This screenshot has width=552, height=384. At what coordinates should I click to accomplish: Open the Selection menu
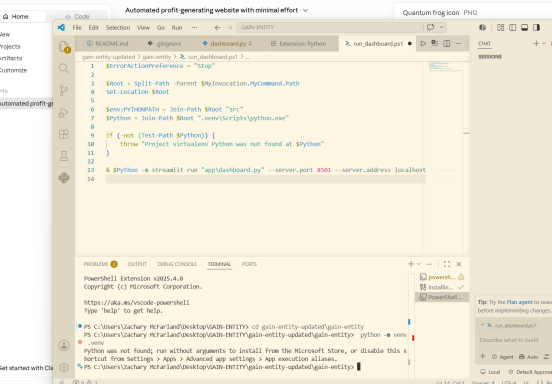click(118, 27)
